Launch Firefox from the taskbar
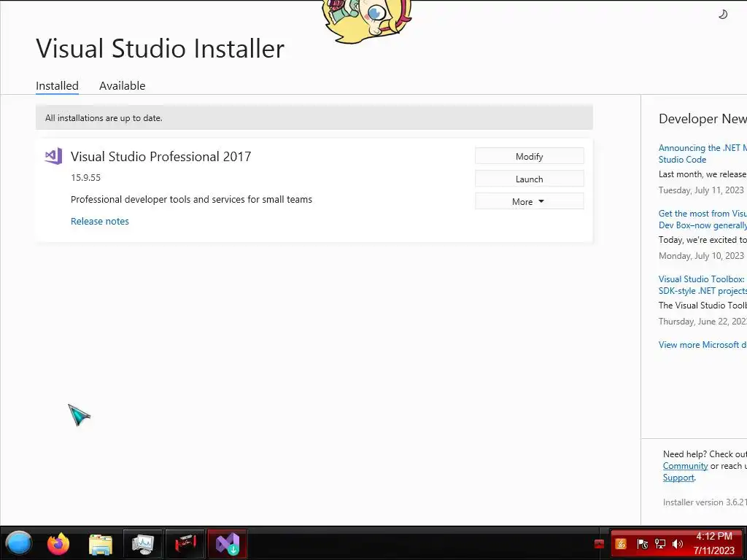 pyautogui.click(x=58, y=543)
